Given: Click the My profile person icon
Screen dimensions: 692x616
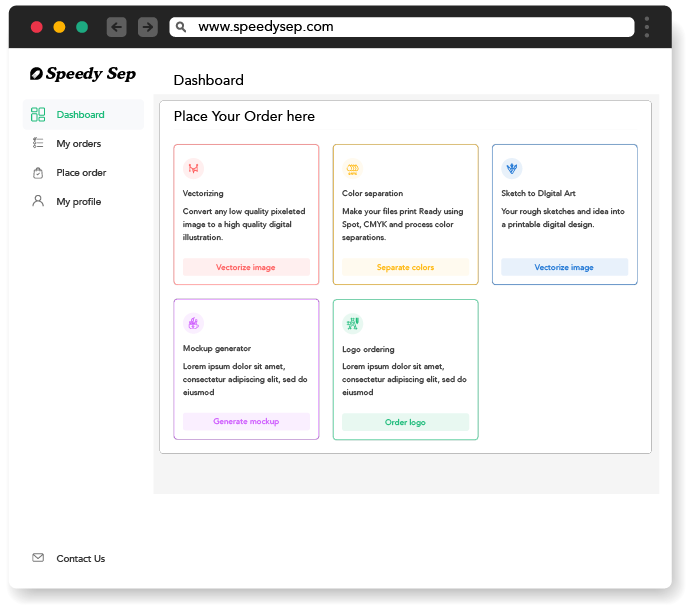Looking at the screenshot, I should point(38,201).
